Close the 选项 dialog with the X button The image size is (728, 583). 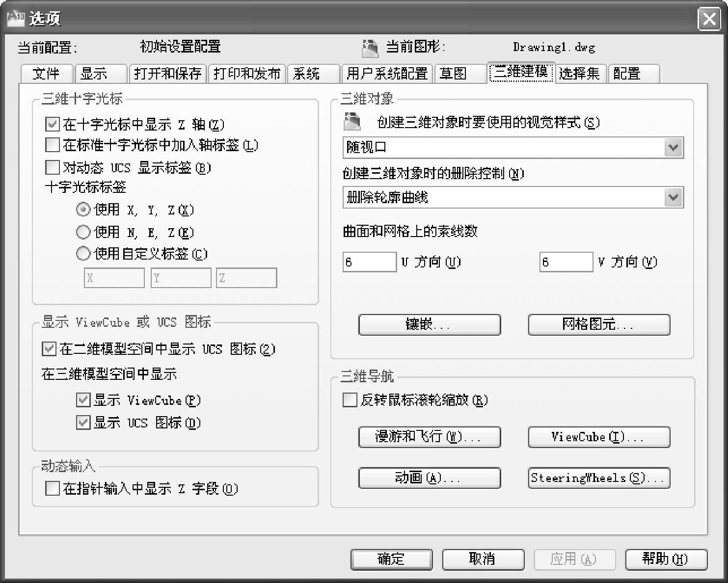pyautogui.click(x=709, y=19)
